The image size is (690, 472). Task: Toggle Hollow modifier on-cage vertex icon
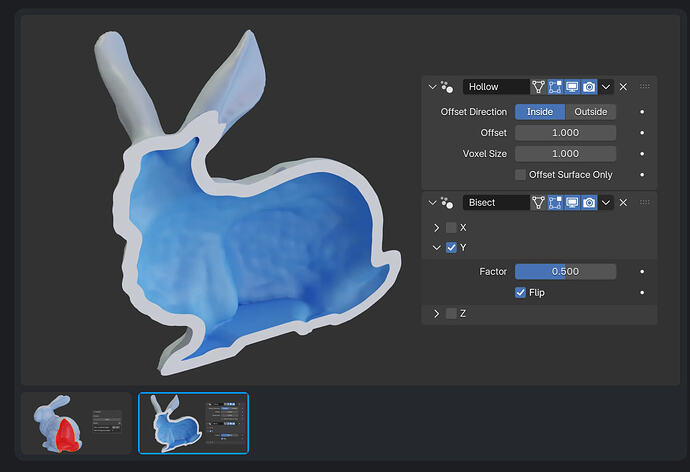point(538,87)
